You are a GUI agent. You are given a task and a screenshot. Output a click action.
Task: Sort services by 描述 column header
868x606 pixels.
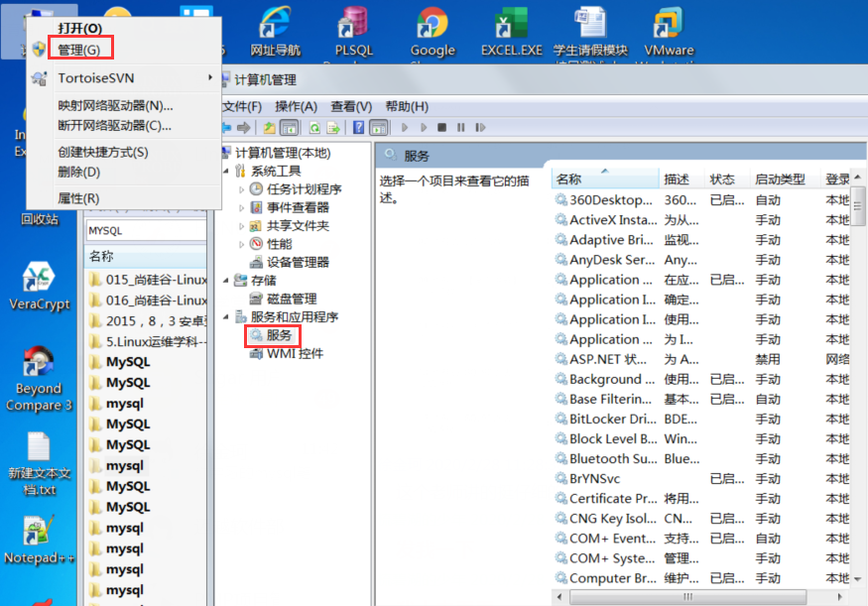(682, 180)
